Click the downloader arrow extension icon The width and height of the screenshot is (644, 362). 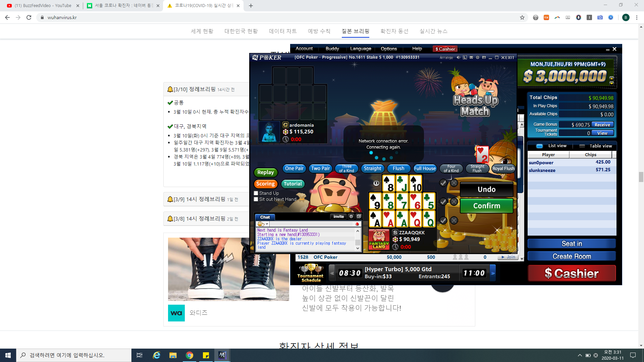click(579, 17)
